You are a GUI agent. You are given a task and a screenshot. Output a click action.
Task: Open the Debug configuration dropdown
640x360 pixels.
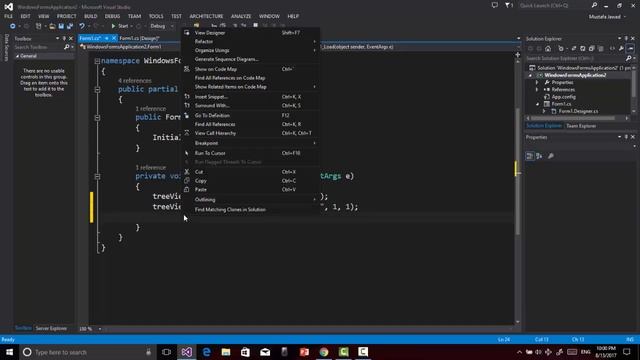tap(162, 26)
